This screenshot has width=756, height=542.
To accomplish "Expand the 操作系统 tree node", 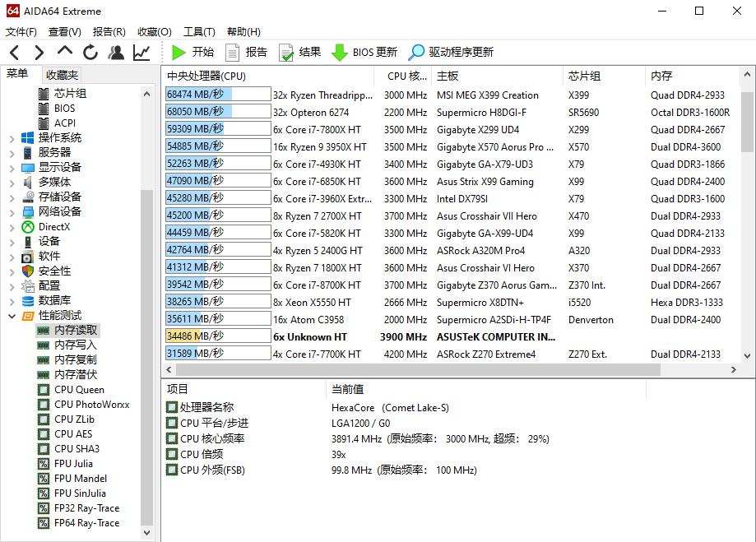I will coord(12,139).
